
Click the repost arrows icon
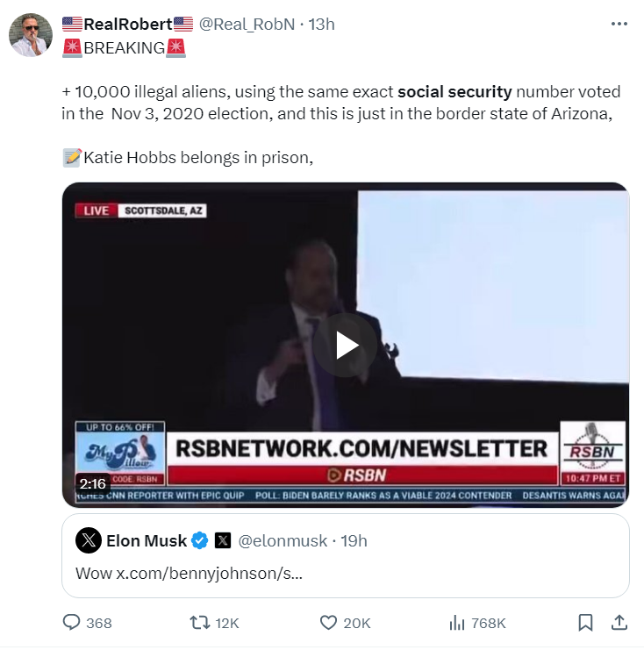tap(200, 623)
